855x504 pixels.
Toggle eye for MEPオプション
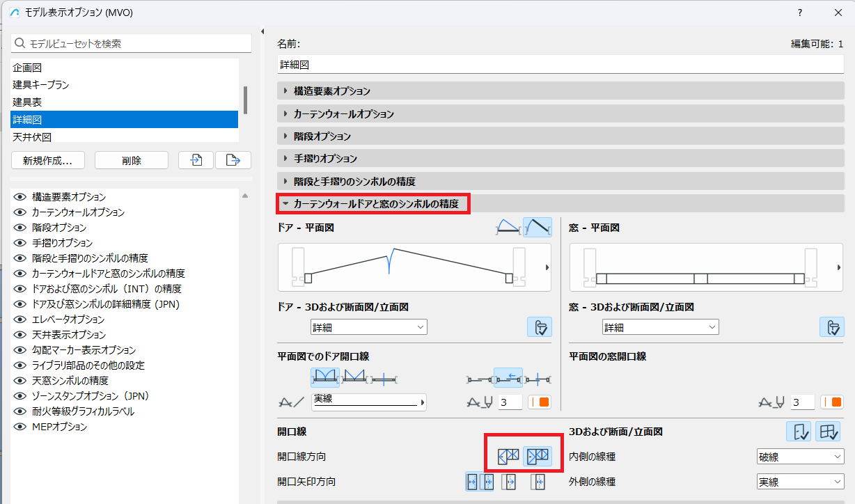point(19,427)
